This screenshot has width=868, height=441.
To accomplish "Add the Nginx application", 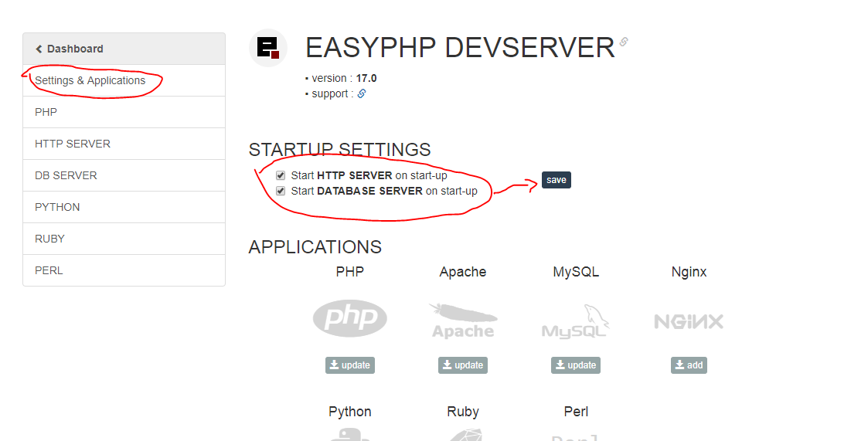I will (689, 365).
